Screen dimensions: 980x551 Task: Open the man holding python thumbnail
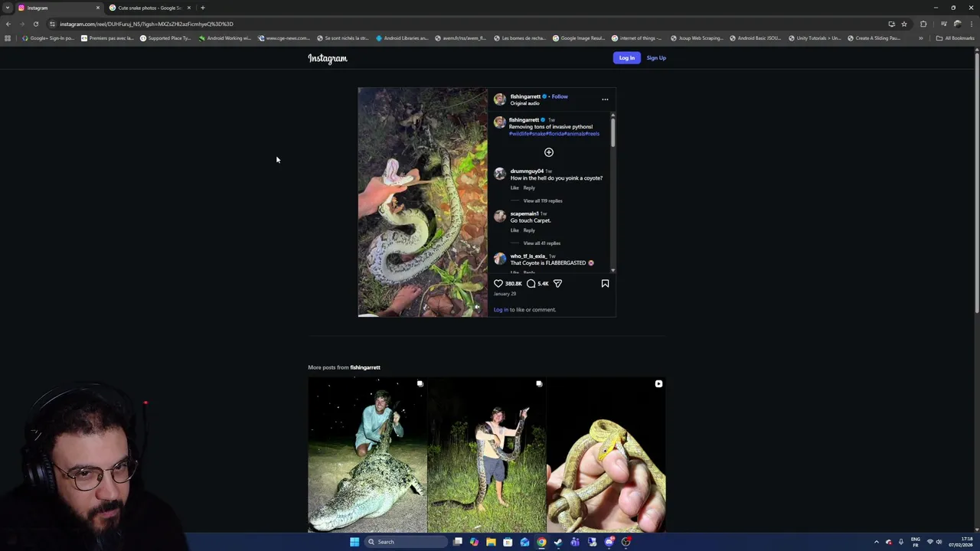pyautogui.click(x=487, y=455)
